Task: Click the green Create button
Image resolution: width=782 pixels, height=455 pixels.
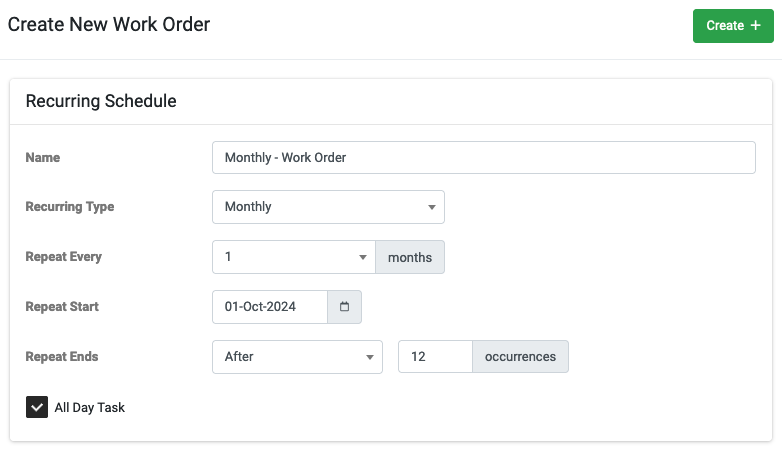Action: tap(733, 25)
